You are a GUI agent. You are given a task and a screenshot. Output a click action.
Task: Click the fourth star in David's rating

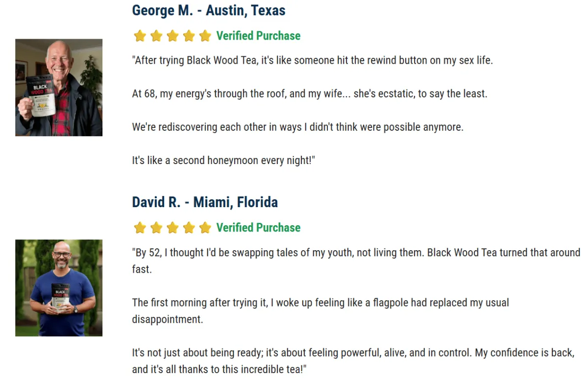189,228
